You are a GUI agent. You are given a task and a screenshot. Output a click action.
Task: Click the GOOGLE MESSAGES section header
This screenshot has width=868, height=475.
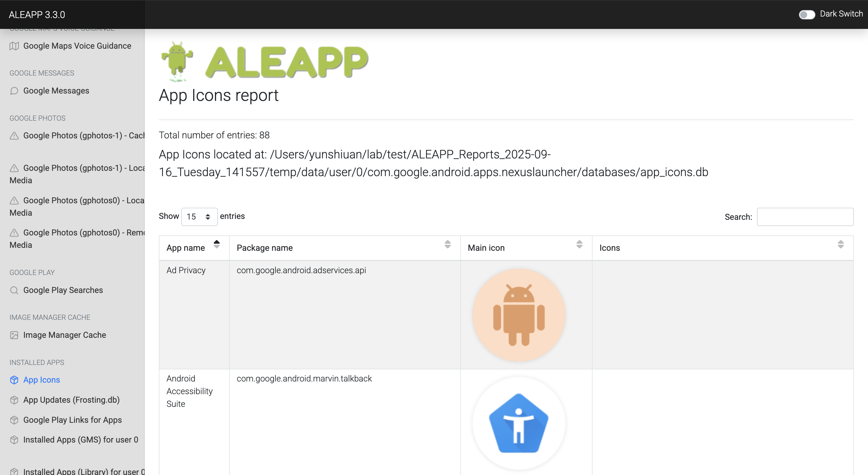pos(42,73)
